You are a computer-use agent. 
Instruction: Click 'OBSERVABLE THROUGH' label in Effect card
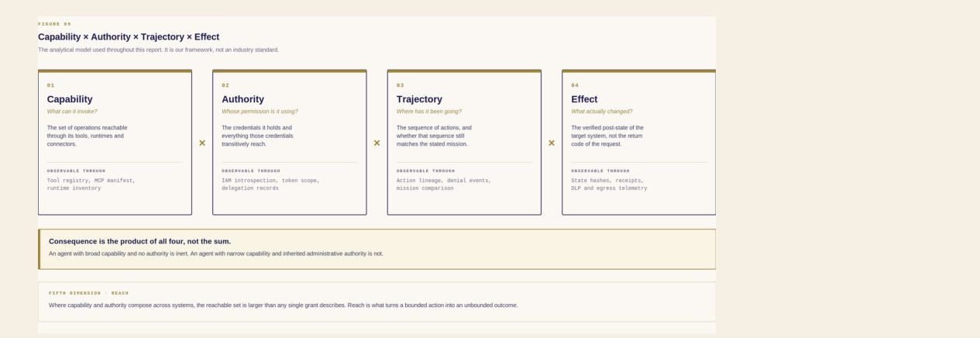(600, 171)
